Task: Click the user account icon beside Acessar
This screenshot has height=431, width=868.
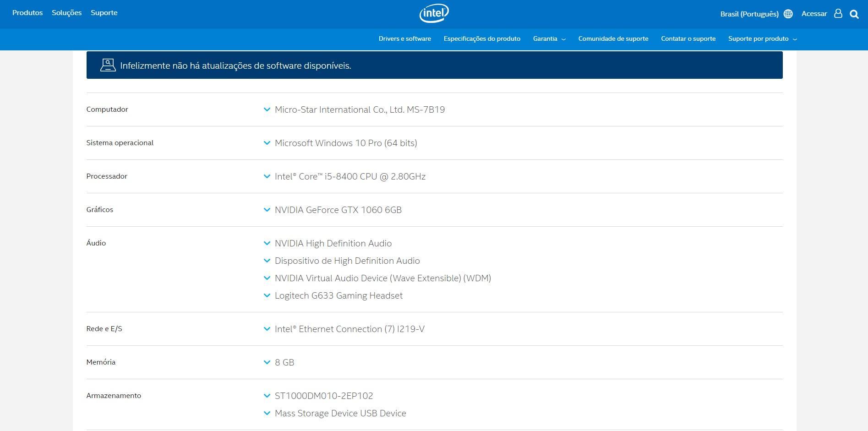Action: pyautogui.click(x=838, y=14)
